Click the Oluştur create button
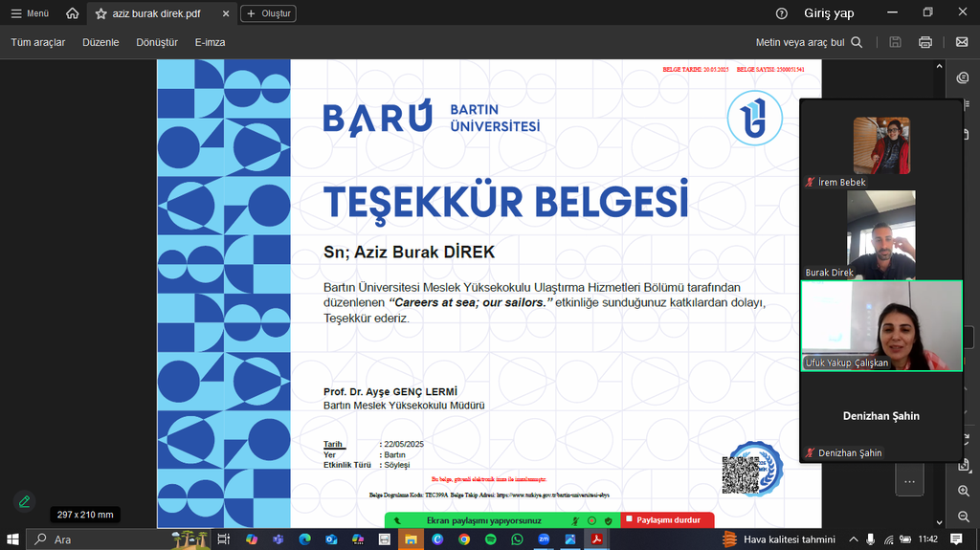This screenshot has height=550, width=980. click(x=268, y=13)
